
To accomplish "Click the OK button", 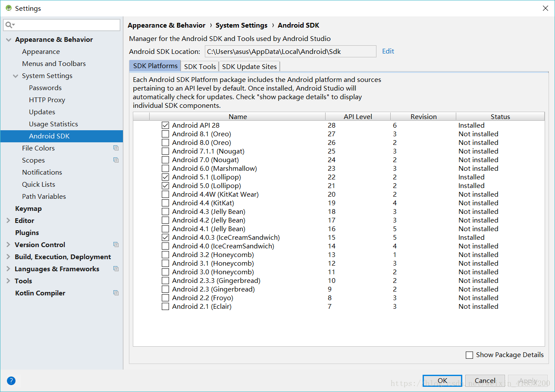I will click(x=442, y=380).
